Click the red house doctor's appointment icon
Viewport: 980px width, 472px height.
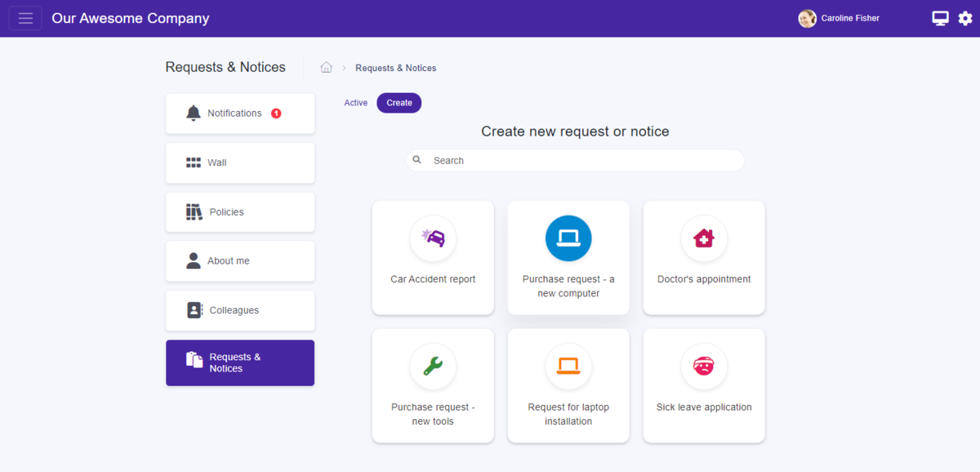pyautogui.click(x=704, y=238)
